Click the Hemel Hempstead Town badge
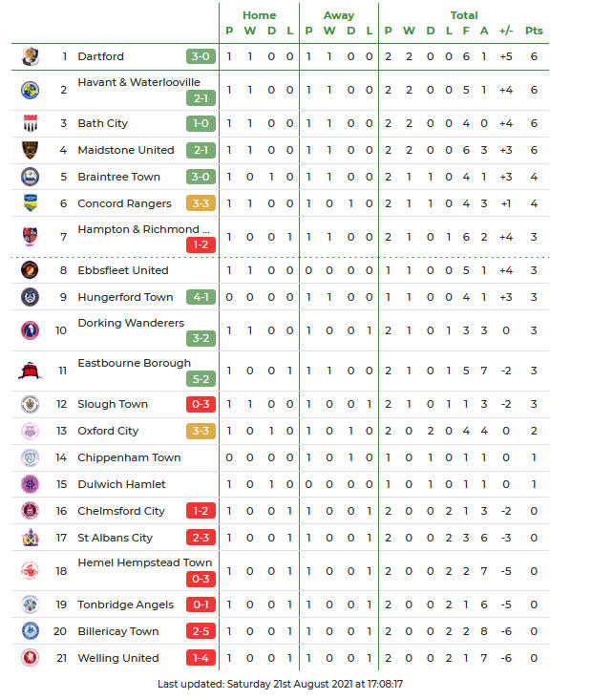The image size is (592, 700). point(30,571)
